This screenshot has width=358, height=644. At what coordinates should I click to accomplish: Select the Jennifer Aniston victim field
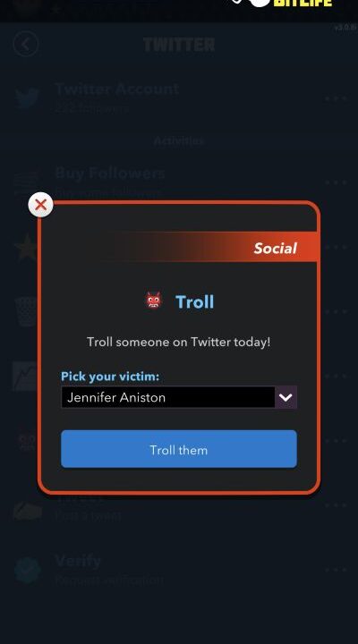click(x=167, y=397)
